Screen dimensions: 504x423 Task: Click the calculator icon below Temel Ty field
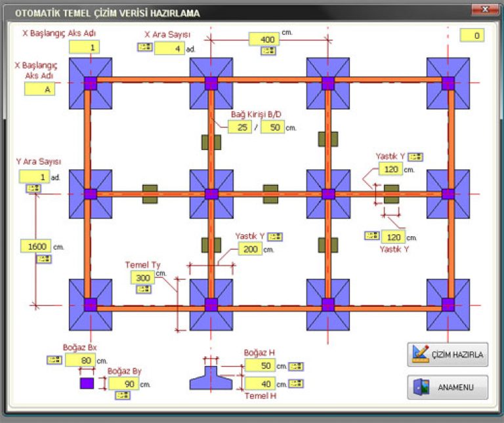click(144, 289)
